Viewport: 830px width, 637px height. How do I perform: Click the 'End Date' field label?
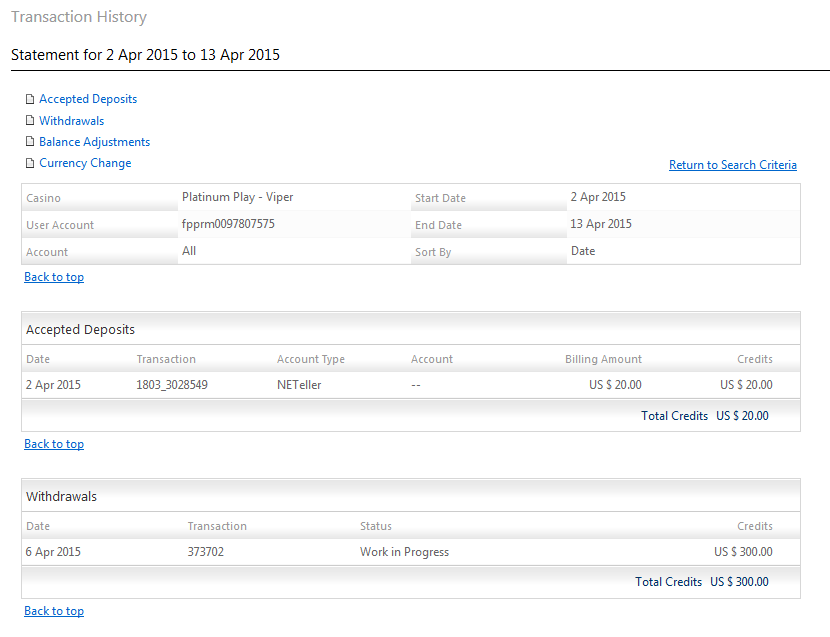click(x=438, y=225)
